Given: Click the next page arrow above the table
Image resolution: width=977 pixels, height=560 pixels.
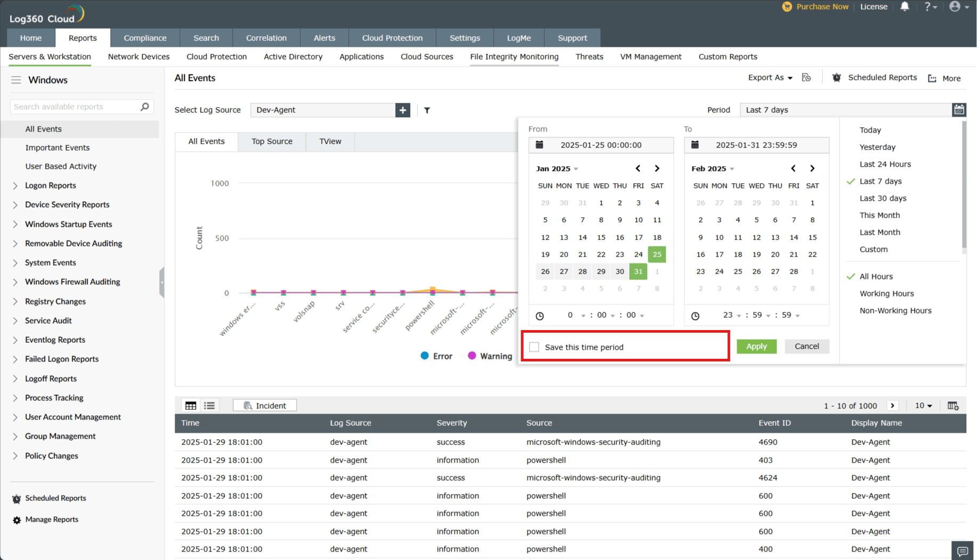Looking at the screenshot, I should 893,405.
